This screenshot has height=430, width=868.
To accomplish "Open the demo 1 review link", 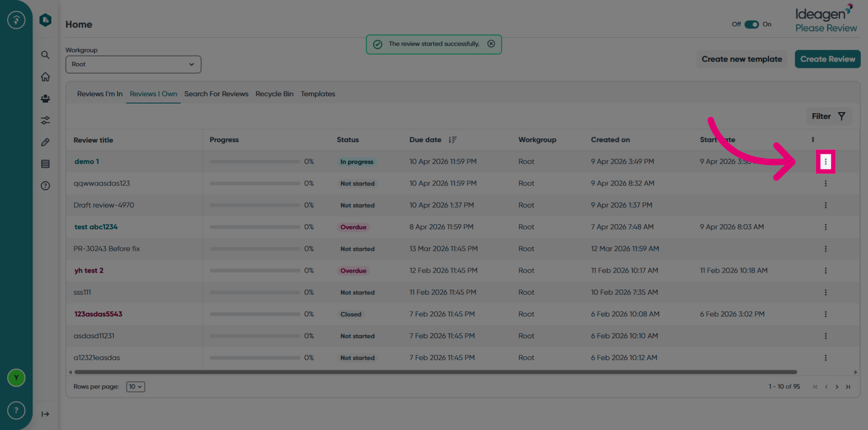I will coord(87,161).
